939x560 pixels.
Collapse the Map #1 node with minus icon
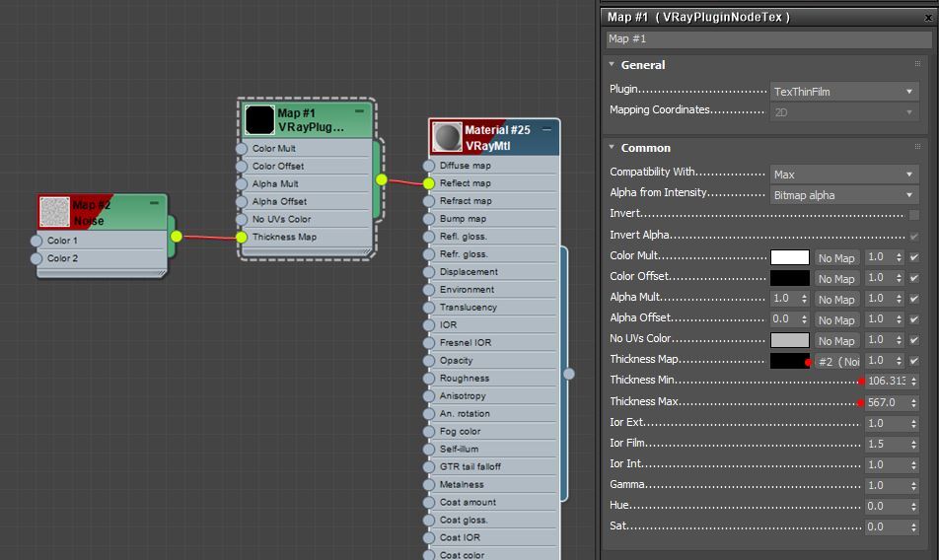[359, 111]
